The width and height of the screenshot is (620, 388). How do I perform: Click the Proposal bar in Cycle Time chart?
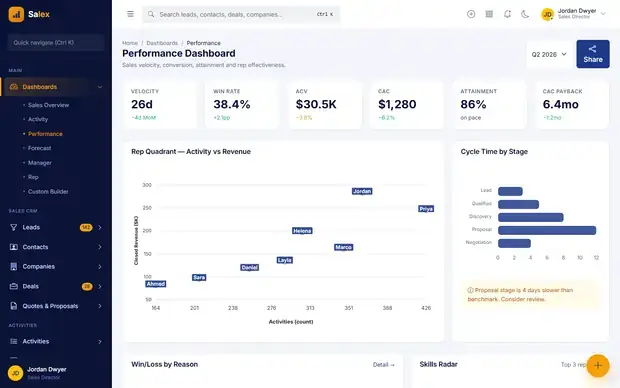[x=547, y=230]
